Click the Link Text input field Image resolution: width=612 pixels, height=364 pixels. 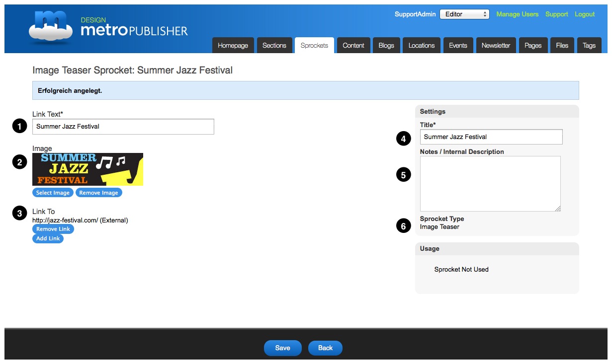123,127
